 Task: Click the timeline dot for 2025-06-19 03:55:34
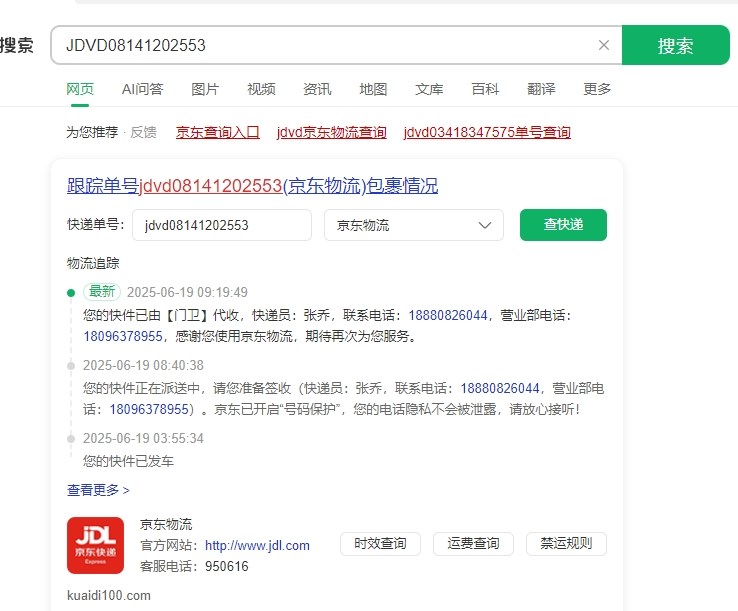[71, 439]
